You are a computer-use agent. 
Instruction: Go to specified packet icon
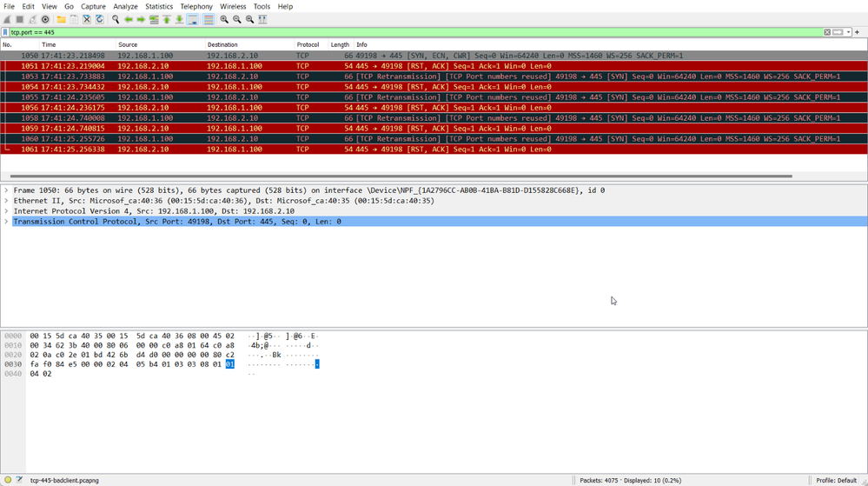pos(154,19)
